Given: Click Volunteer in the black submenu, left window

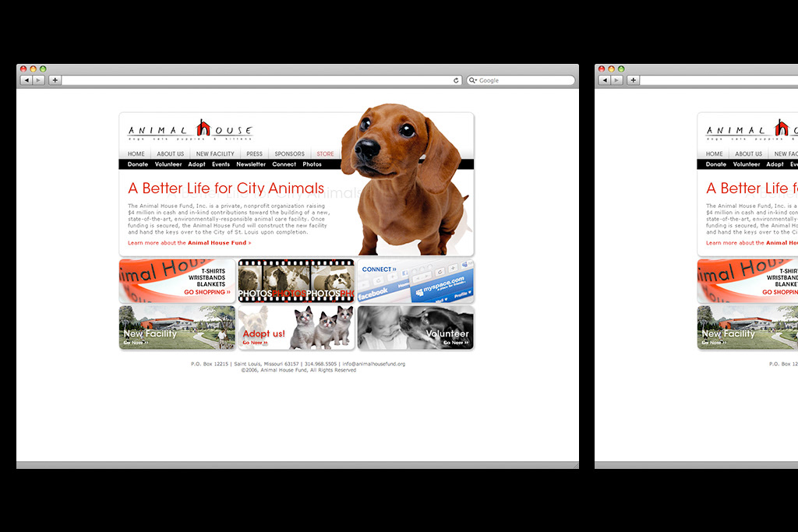Looking at the screenshot, I should click(x=168, y=164).
